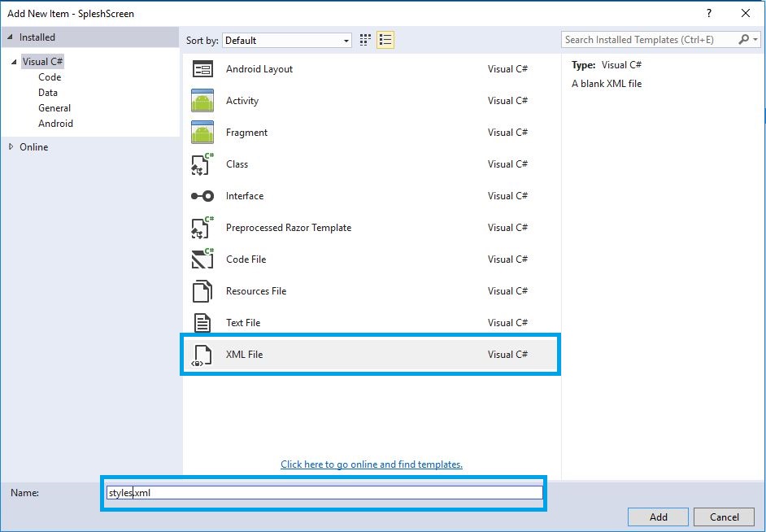Collapse the Visual C# tree node
This screenshot has height=532, width=766.
click(x=15, y=62)
